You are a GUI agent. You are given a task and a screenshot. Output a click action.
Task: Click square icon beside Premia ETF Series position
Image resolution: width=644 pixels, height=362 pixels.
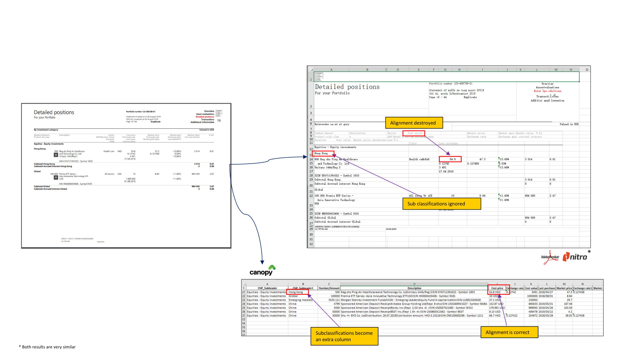[x=56, y=177]
